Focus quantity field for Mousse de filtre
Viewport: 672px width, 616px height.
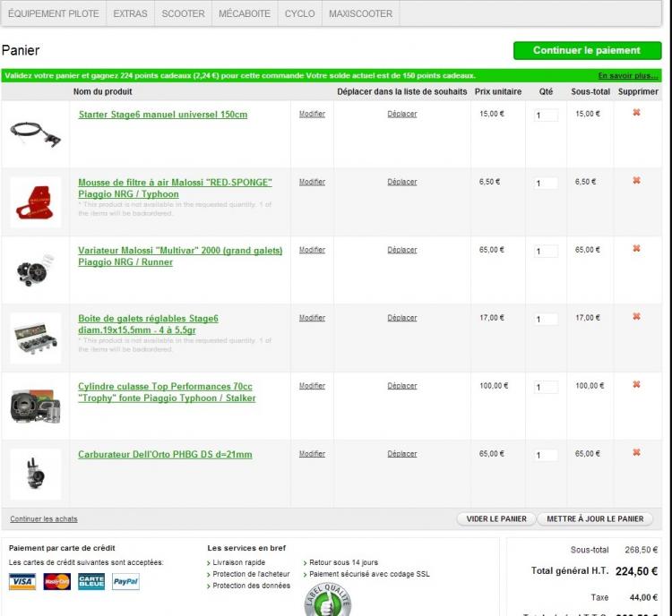546,184
